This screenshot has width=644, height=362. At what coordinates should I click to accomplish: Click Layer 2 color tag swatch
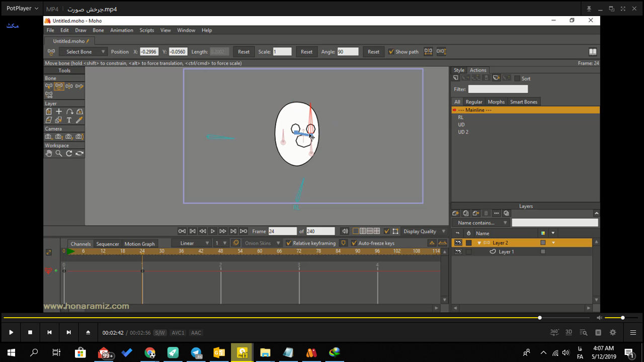(543, 243)
